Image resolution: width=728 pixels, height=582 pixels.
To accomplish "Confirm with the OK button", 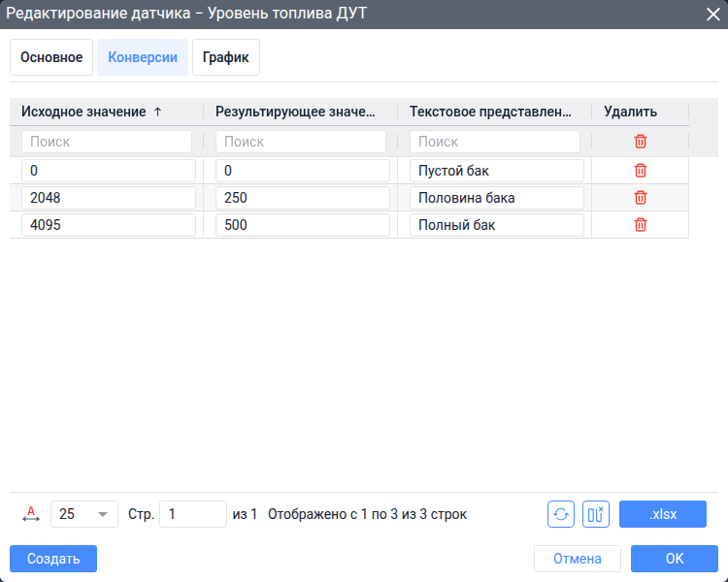I will click(675, 559).
